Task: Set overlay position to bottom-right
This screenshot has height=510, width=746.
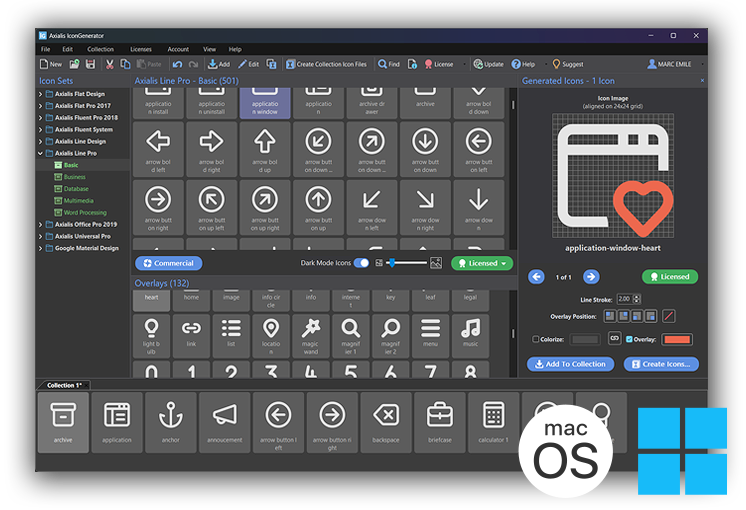Action: pyautogui.click(x=651, y=316)
